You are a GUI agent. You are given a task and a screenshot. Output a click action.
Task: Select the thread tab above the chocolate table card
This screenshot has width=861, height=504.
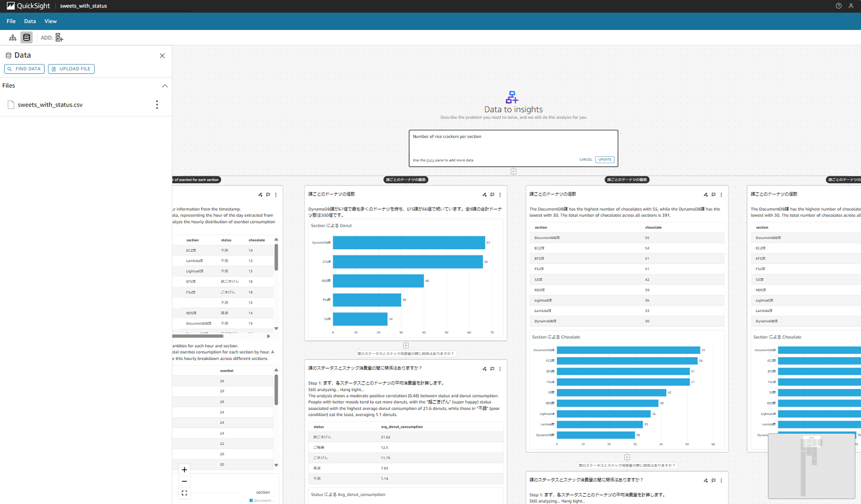point(627,180)
